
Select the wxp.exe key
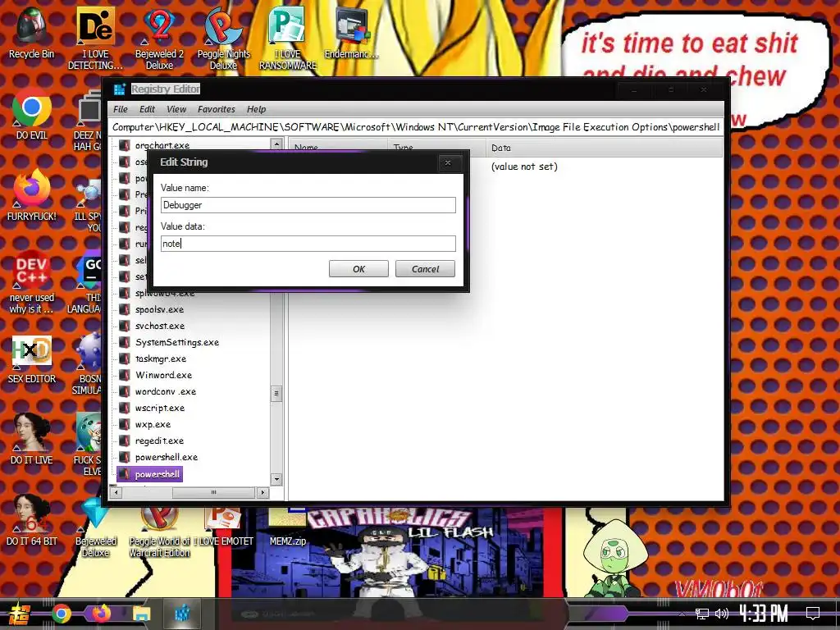[x=153, y=424]
